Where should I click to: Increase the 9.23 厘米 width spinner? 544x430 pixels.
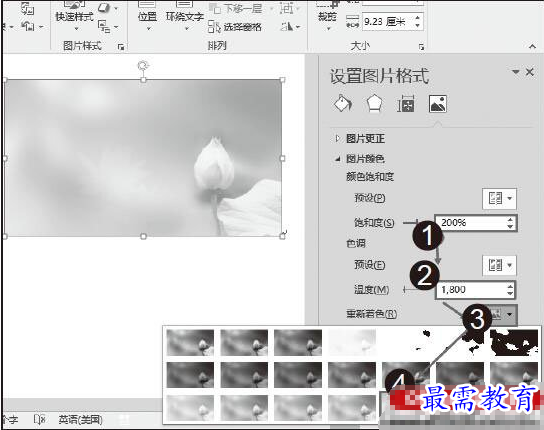pos(417,18)
